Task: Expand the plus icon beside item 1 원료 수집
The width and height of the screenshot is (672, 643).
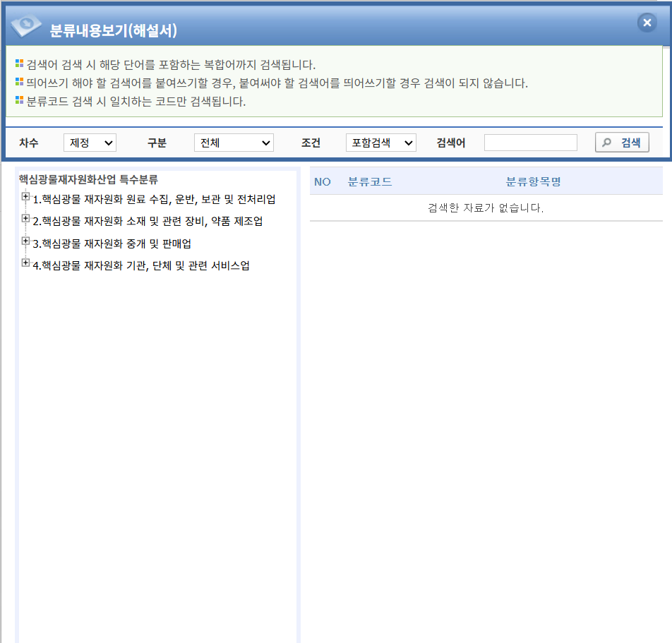Action: [x=25, y=197]
